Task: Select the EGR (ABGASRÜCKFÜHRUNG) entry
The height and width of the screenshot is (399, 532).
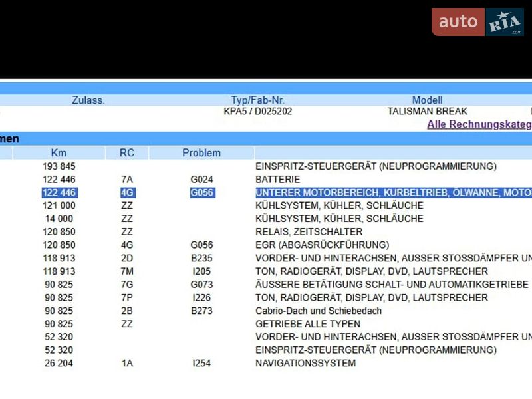Action: click(x=323, y=245)
